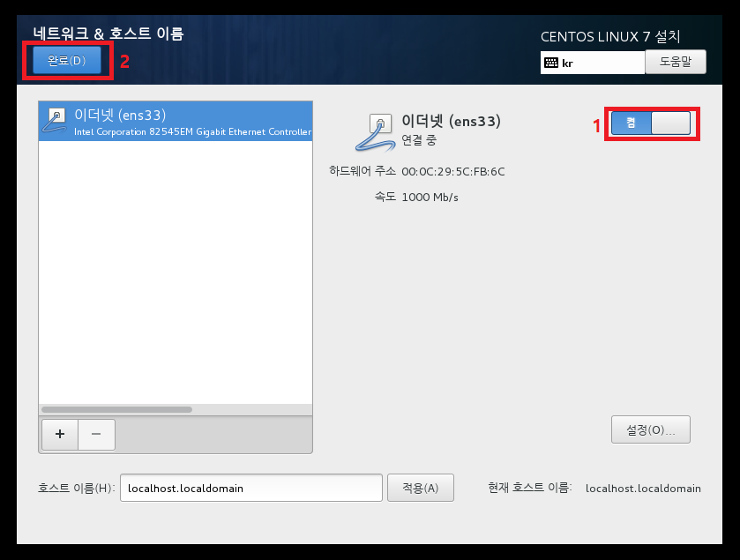Click the off-side handle of network switch

[x=670, y=123]
